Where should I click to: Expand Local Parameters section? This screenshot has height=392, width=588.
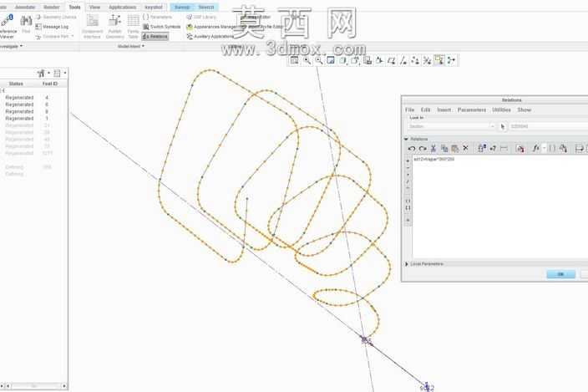tap(407, 264)
